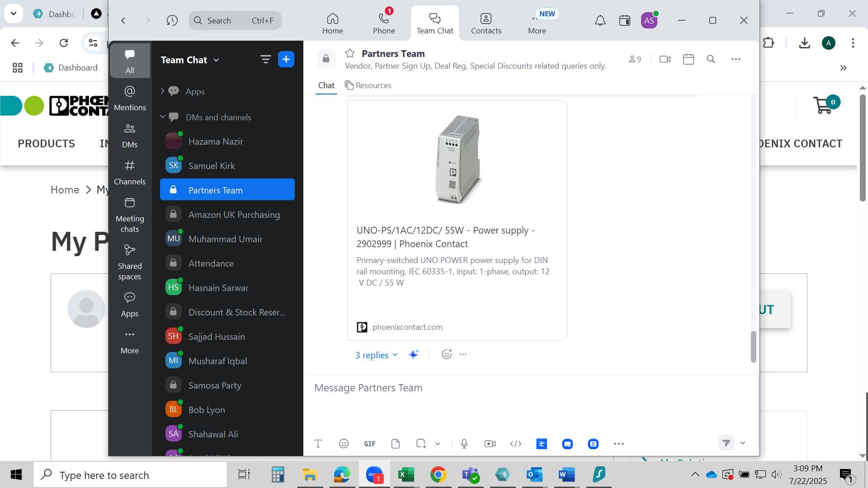This screenshot has height=488, width=868.
Task: Attach a file to message
Action: pos(396,444)
